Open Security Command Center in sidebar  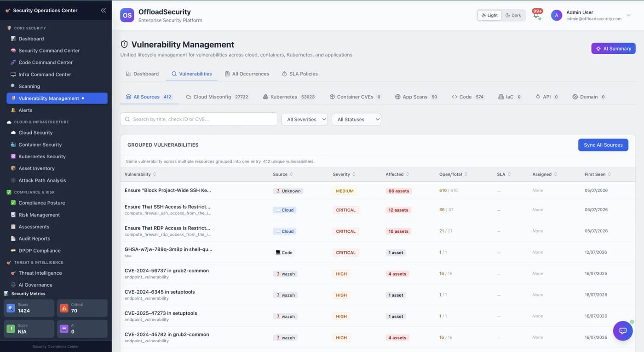click(49, 51)
